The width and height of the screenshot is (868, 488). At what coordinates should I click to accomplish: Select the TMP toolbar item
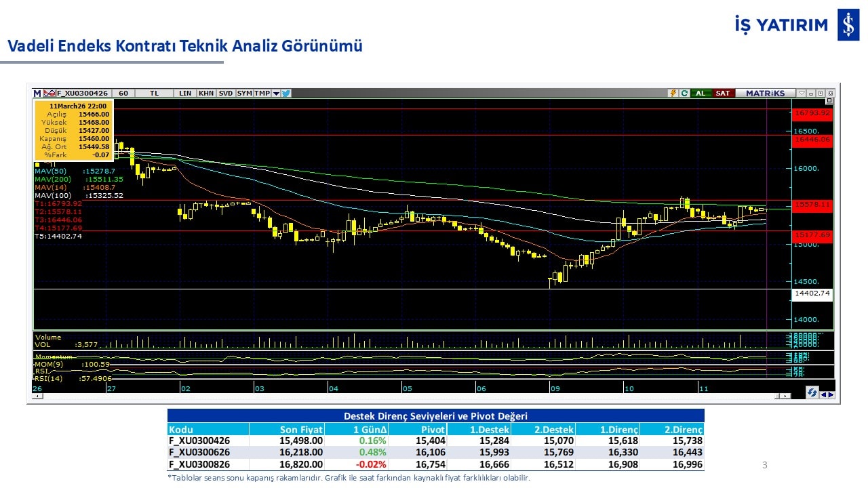(x=262, y=94)
